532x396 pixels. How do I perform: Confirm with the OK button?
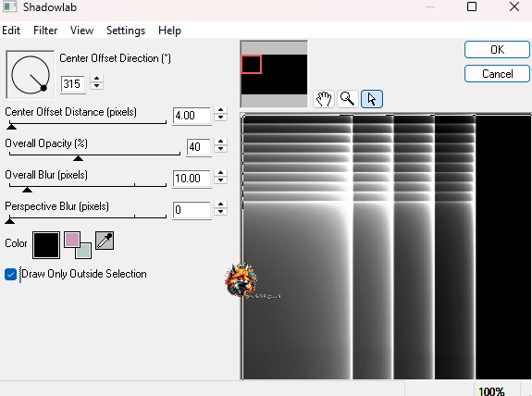[497, 50]
